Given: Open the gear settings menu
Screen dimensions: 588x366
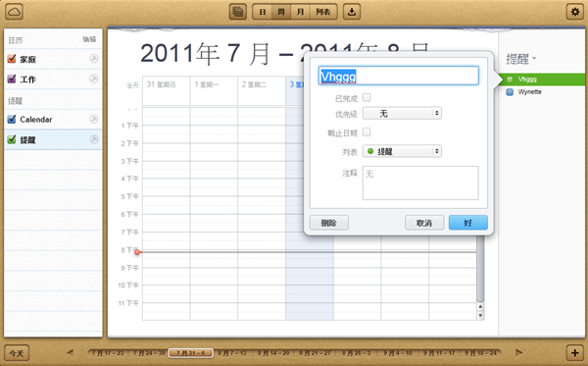Looking at the screenshot, I should tap(574, 12).
